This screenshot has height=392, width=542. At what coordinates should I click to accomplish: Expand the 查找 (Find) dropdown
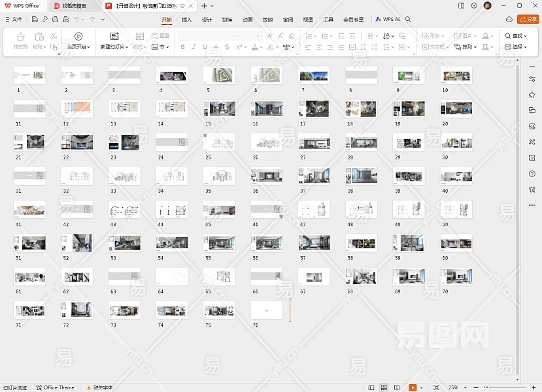click(x=517, y=36)
